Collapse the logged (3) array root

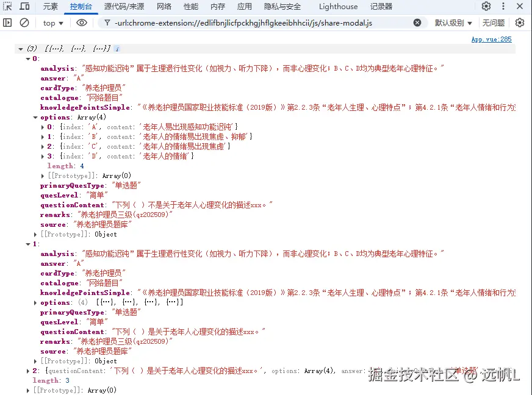click(x=21, y=49)
